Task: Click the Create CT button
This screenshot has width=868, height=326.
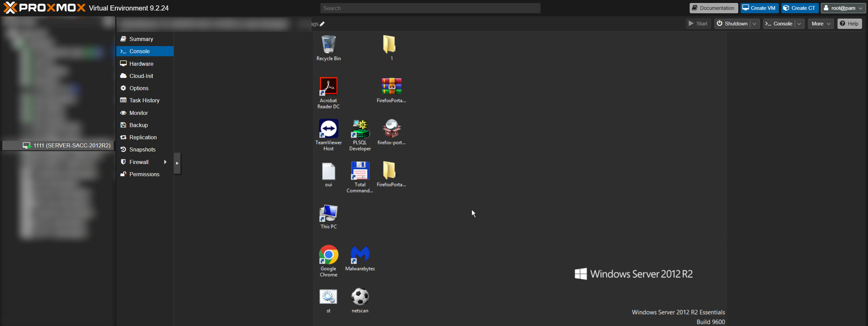Action: coord(800,8)
